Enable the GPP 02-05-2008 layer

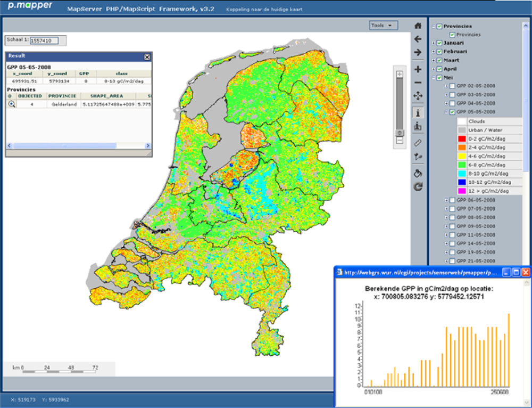pyautogui.click(x=452, y=86)
